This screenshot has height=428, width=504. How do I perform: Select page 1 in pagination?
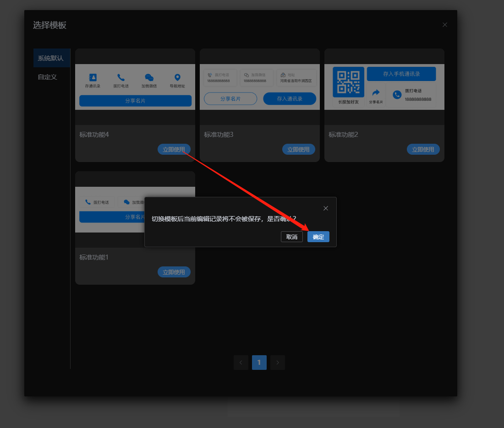point(259,363)
